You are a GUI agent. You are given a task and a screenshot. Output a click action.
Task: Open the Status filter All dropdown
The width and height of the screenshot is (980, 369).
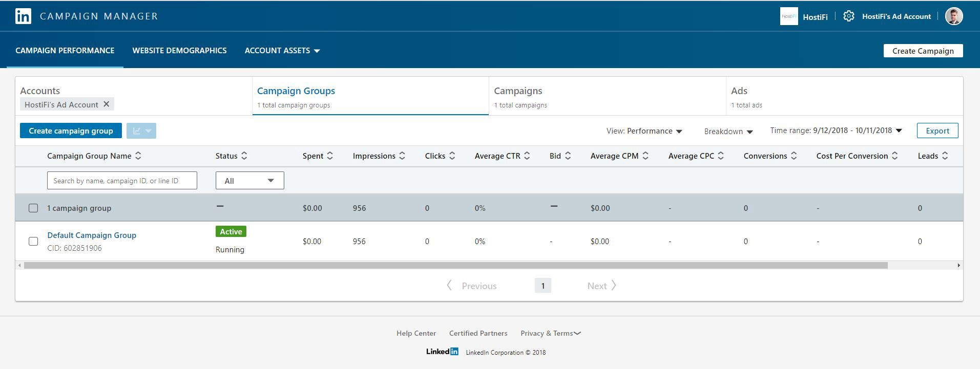[250, 180]
